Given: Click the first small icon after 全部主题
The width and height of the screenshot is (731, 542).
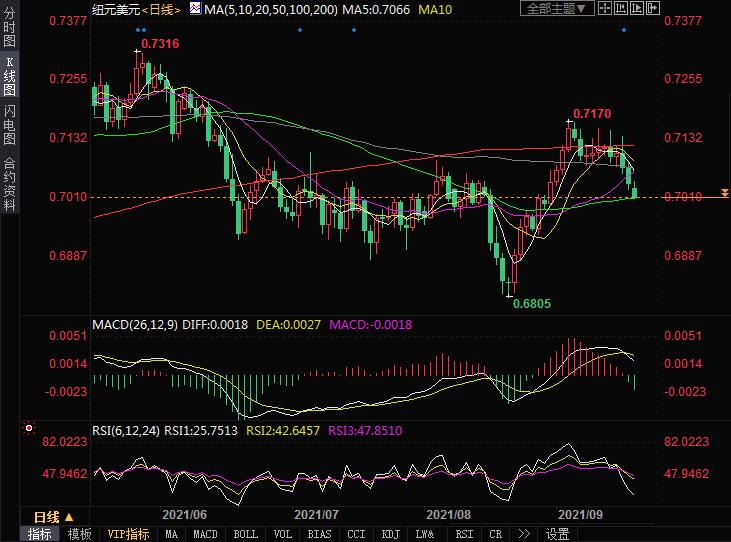Looking at the screenshot, I should tap(604, 9).
